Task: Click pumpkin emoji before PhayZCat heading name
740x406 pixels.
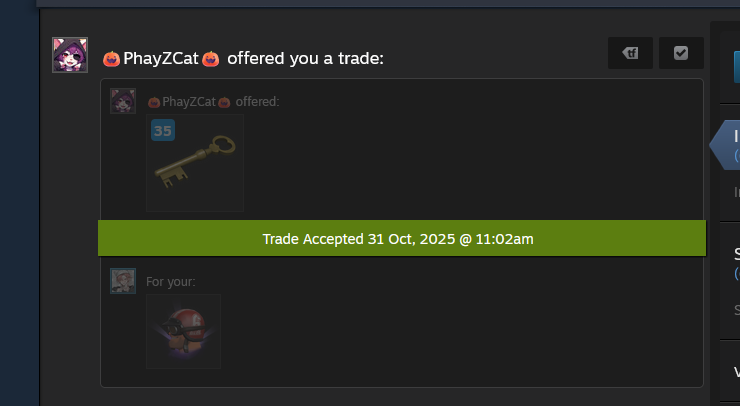Action: coord(111,59)
